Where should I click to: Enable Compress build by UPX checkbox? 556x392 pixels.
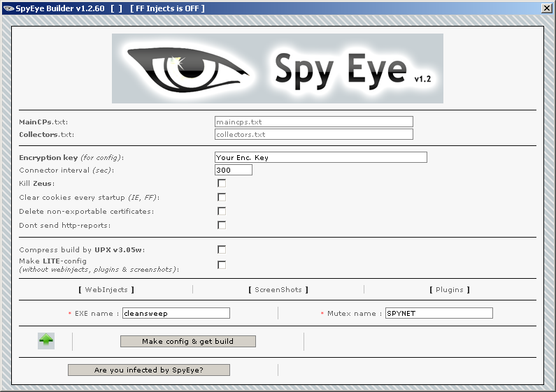tap(222, 249)
